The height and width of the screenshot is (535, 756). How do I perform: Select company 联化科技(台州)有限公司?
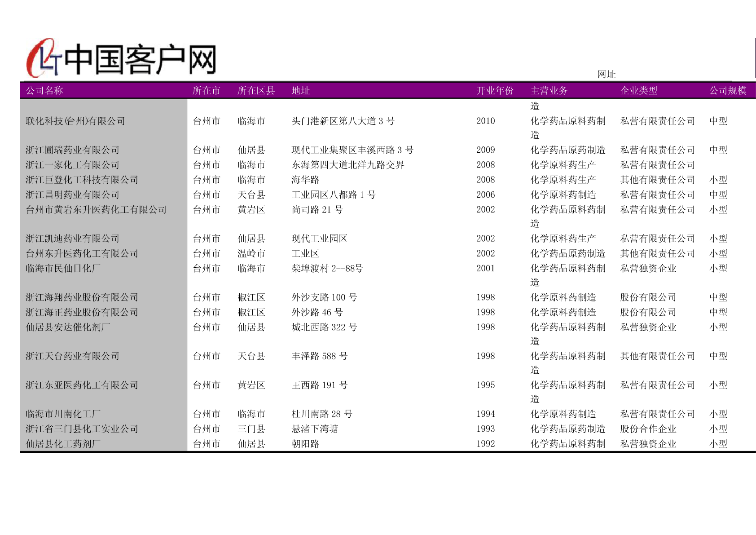pos(75,121)
